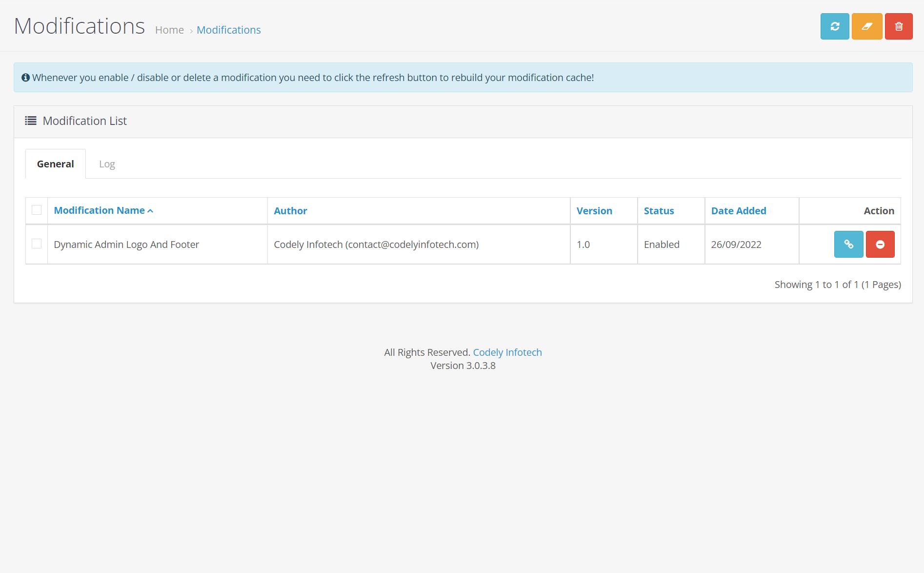This screenshot has height=573, width=924.
Task: Switch to the Log tab
Action: tap(107, 164)
